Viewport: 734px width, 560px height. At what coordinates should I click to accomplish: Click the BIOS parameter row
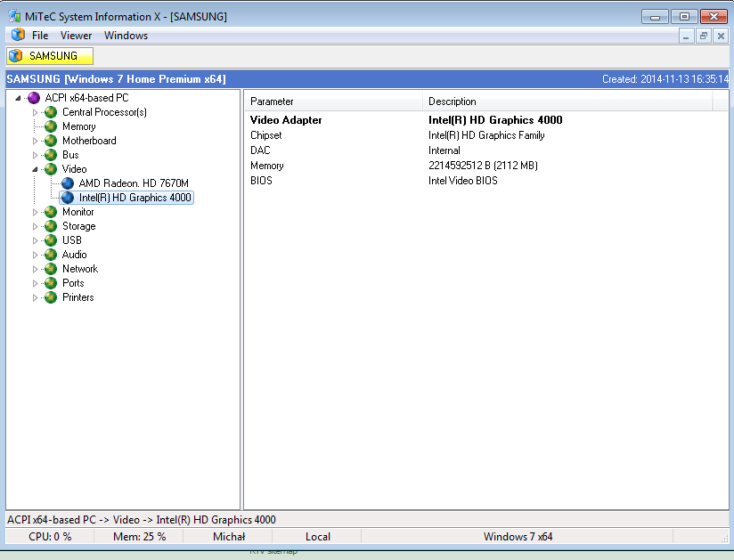coord(485,181)
